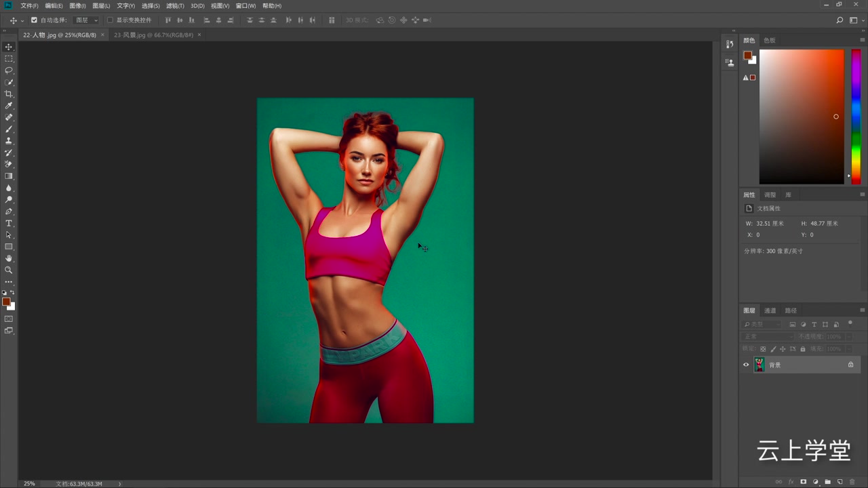
Task: Toggle lock all icon in Layers panel
Action: (803, 349)
